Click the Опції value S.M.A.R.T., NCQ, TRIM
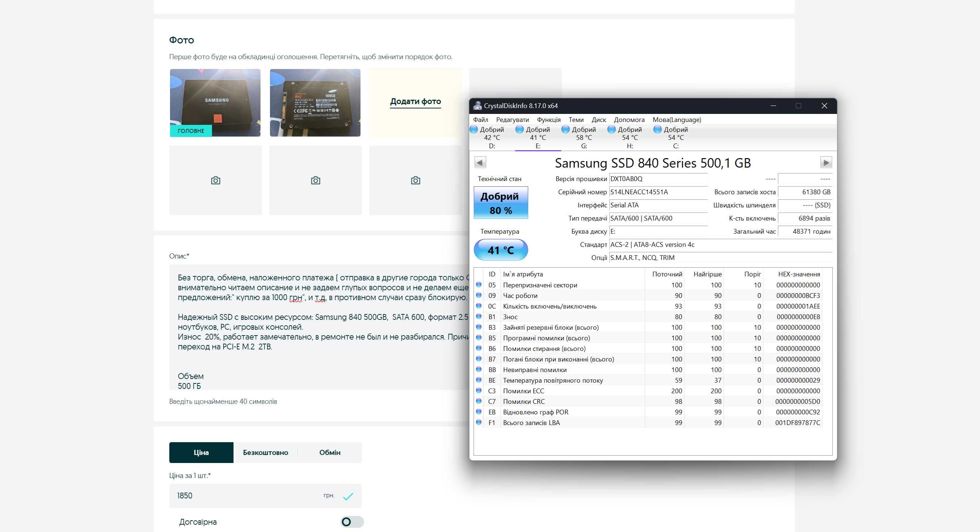Viewport: 980px width, 532px height. tap(721, 257)
